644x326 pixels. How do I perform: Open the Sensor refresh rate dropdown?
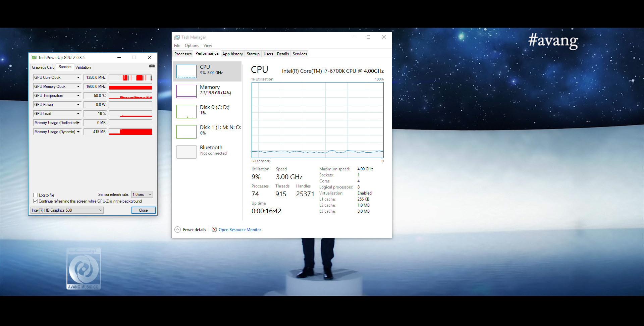(142, 195)
